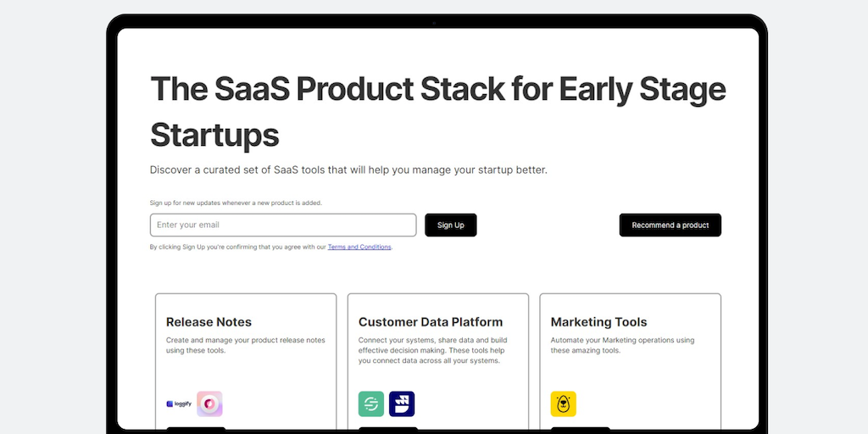
Task: Click the Customer Data Platform heading
Action: coord(431,322)
